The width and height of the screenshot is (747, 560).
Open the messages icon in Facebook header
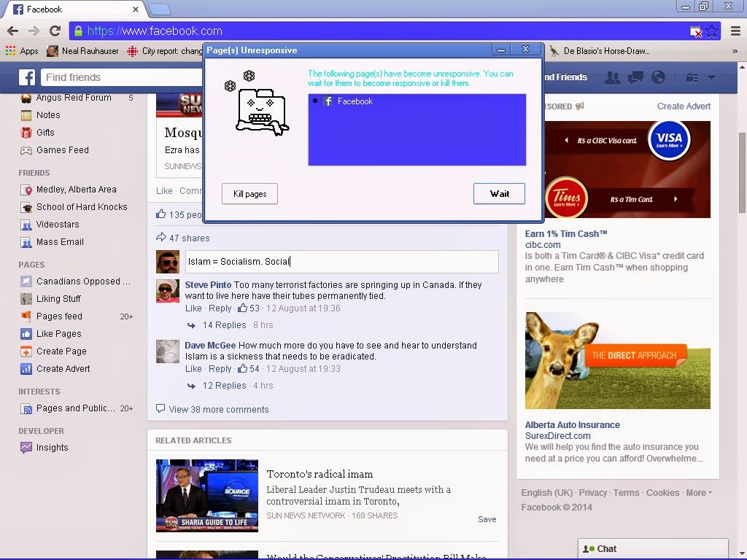click(635, 77)
